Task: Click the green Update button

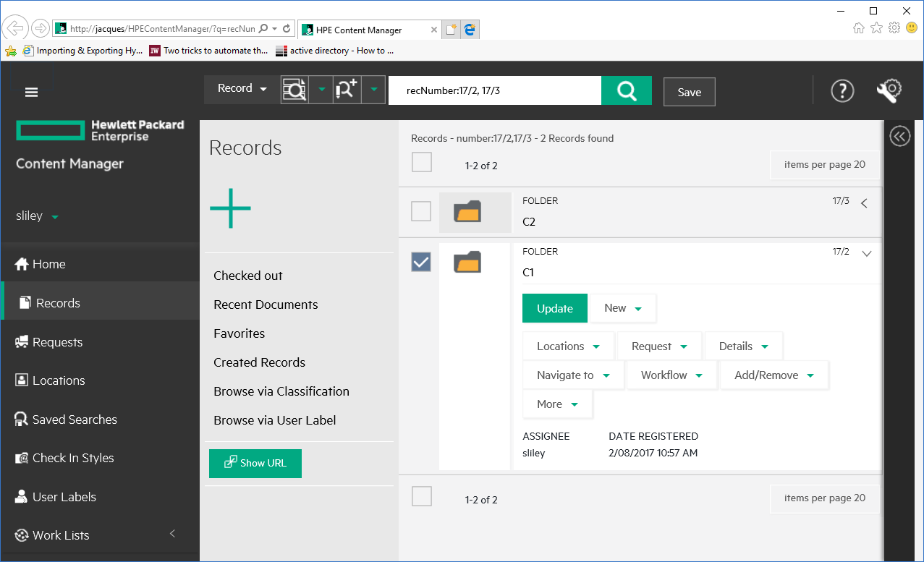Action: [x=555, y=308]
